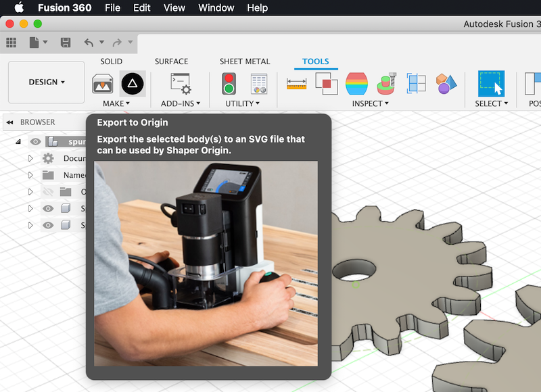
Task: Open Scripts and Add-Ins icon
Action: pyautogui.click(x=181, y=84)
